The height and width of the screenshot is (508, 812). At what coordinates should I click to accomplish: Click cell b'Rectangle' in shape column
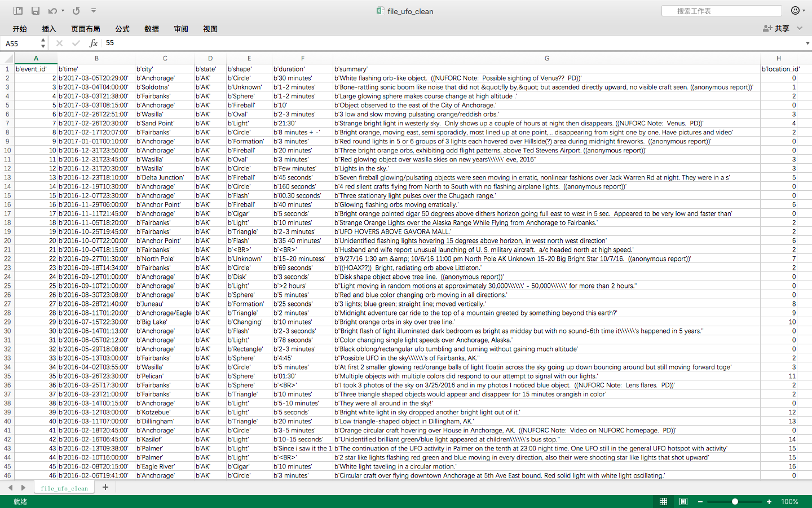[x=249, y=349]
